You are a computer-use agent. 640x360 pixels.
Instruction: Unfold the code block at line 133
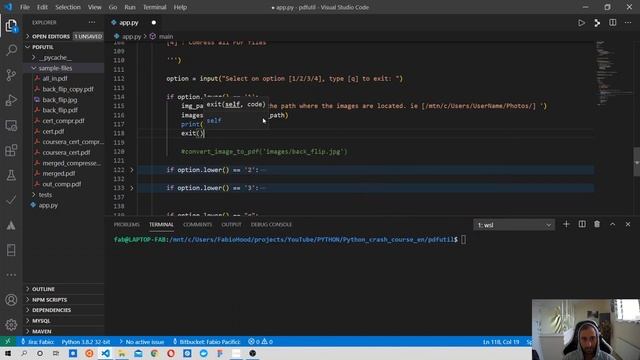132,188
